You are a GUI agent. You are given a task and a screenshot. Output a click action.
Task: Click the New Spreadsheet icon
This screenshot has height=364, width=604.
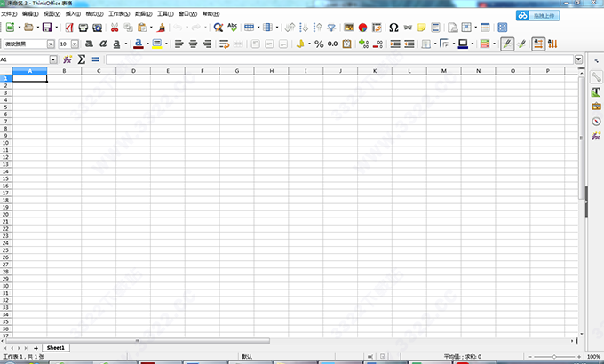tap(10, 28)
